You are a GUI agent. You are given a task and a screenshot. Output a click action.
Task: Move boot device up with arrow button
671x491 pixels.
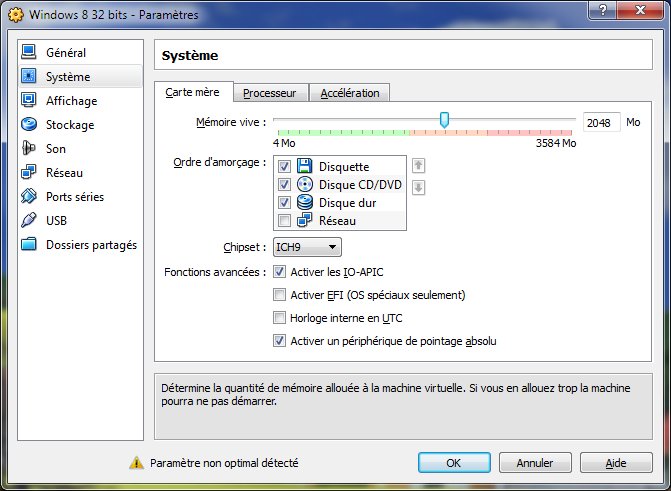pyautogui.click(x=419, y=165)
